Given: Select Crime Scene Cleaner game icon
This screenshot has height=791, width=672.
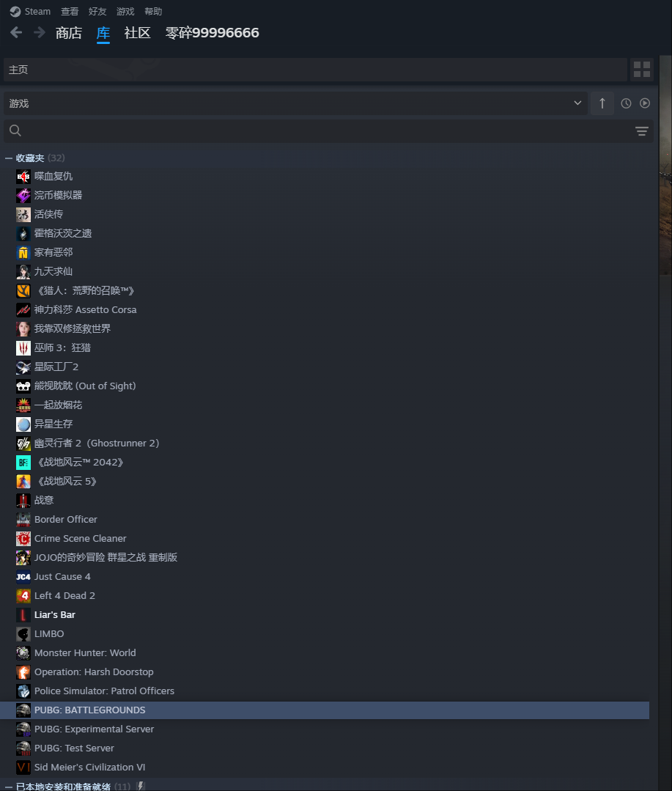Looking at the screenshot, I should click(23, 539).
